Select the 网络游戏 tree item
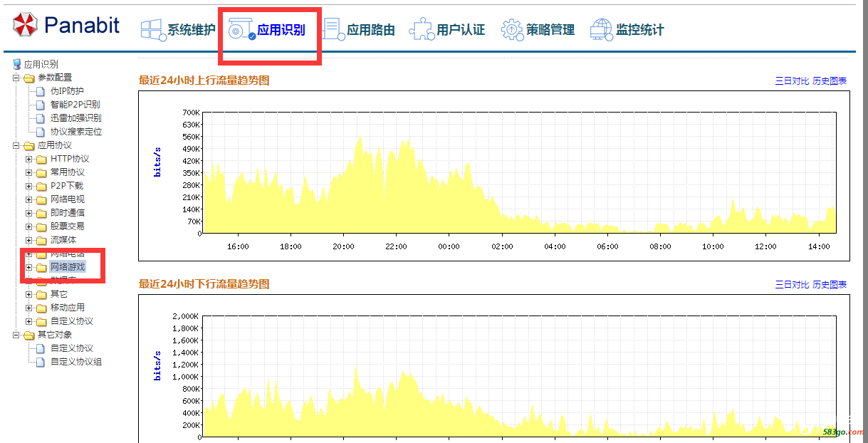This screenshot has height=443, width=868. (68, 267)
